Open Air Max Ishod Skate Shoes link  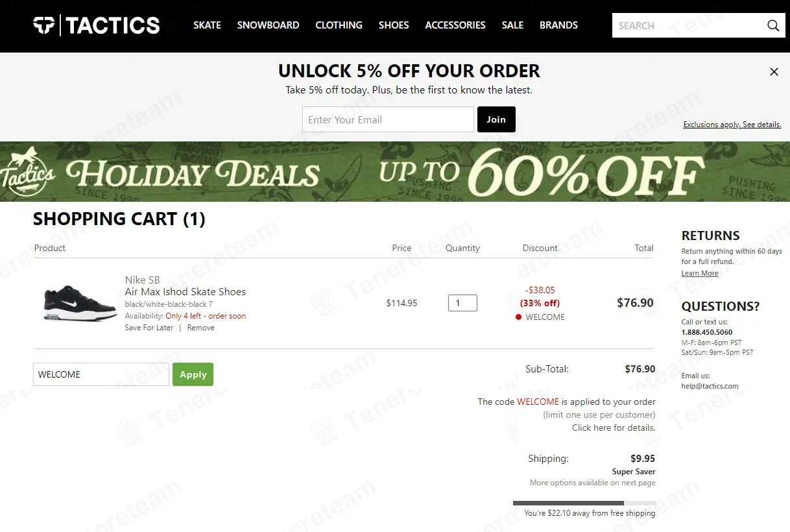click(x=186, y=292)
